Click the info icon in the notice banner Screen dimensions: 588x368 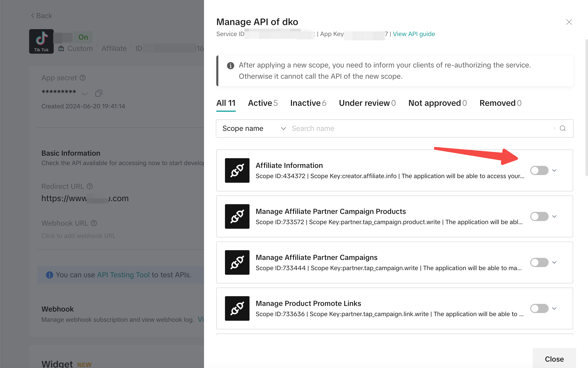click(230, 66)
